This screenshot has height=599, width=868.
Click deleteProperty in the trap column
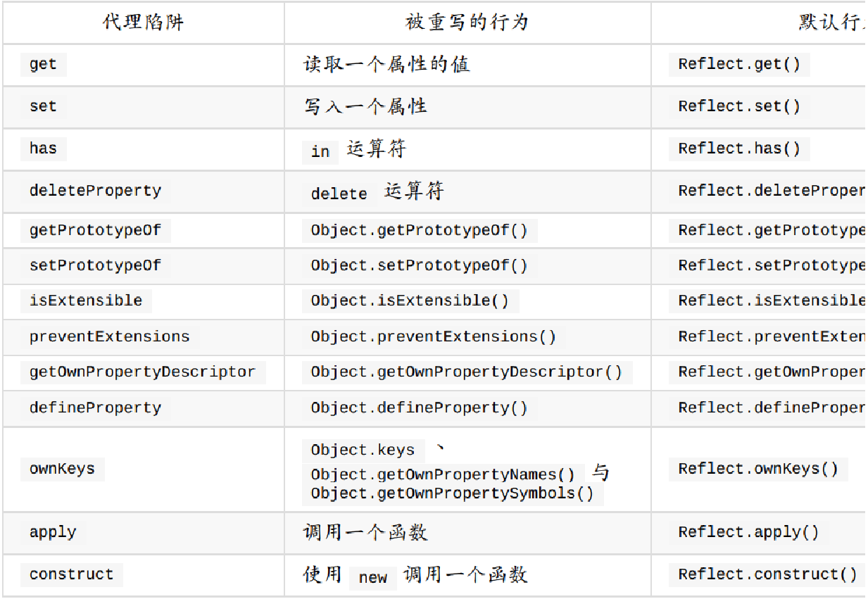[x=95, y=191]
